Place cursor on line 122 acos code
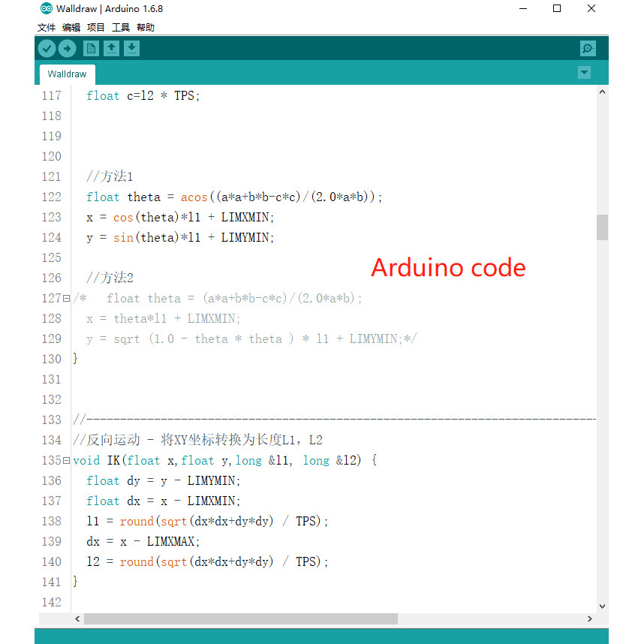The image size is (644, 644). point(194,197)
